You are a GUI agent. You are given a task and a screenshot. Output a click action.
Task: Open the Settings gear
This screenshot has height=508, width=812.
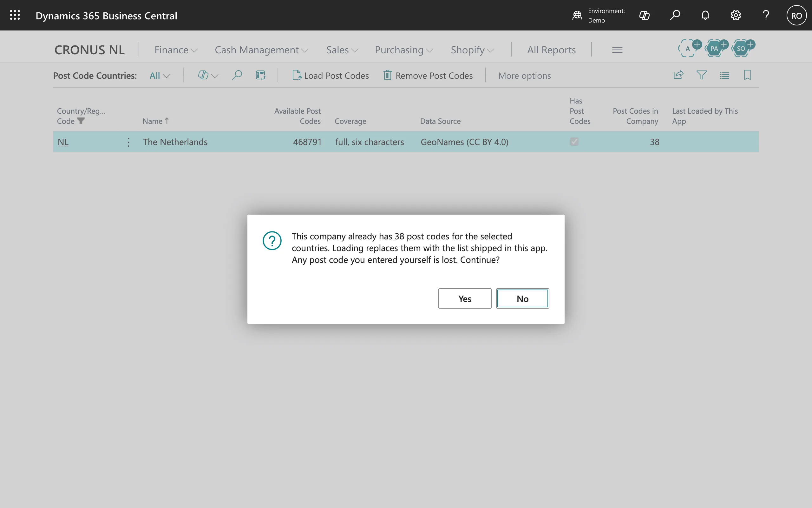point(736,16)
